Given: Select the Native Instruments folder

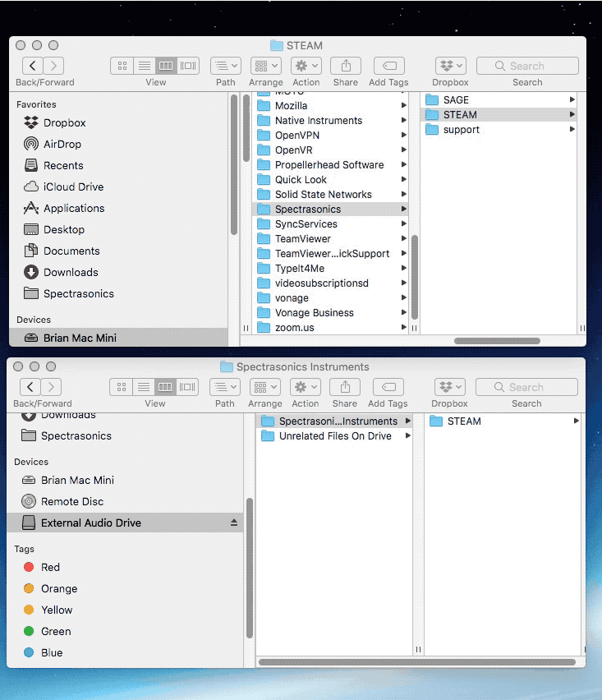Looking at the screenshot, I should [331, 121].
